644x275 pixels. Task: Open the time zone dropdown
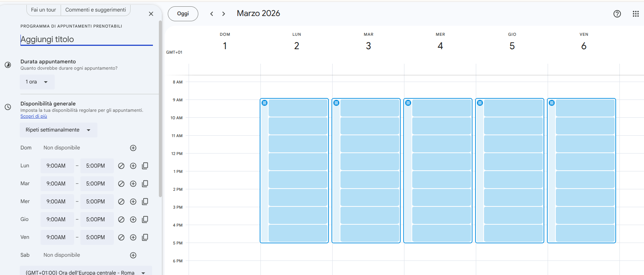[x=86, y=271]
